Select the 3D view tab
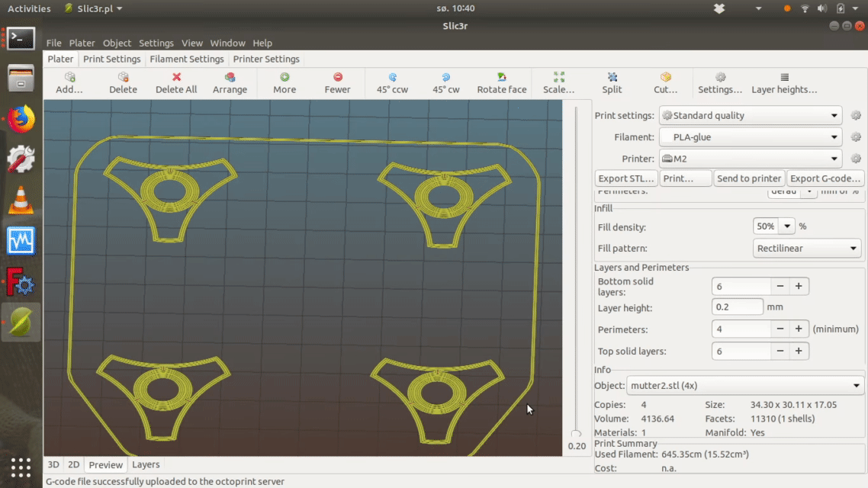 pos(53,464)
